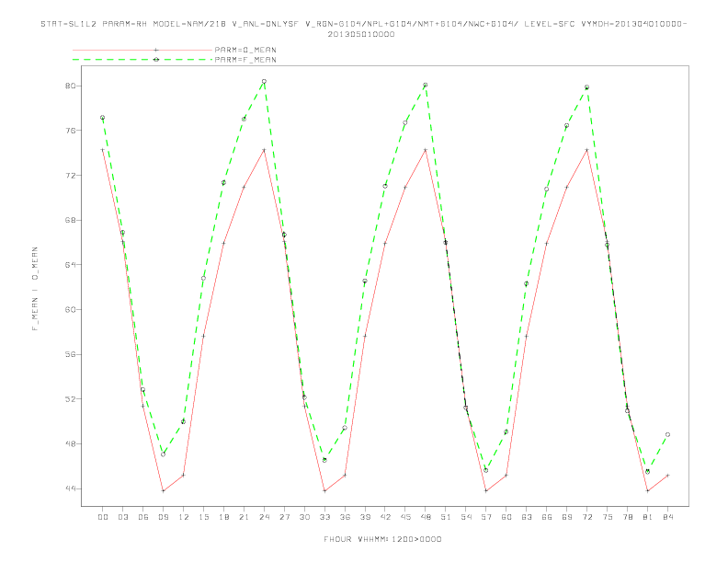Click the x-axis tick label 12

tap(184, 517)
